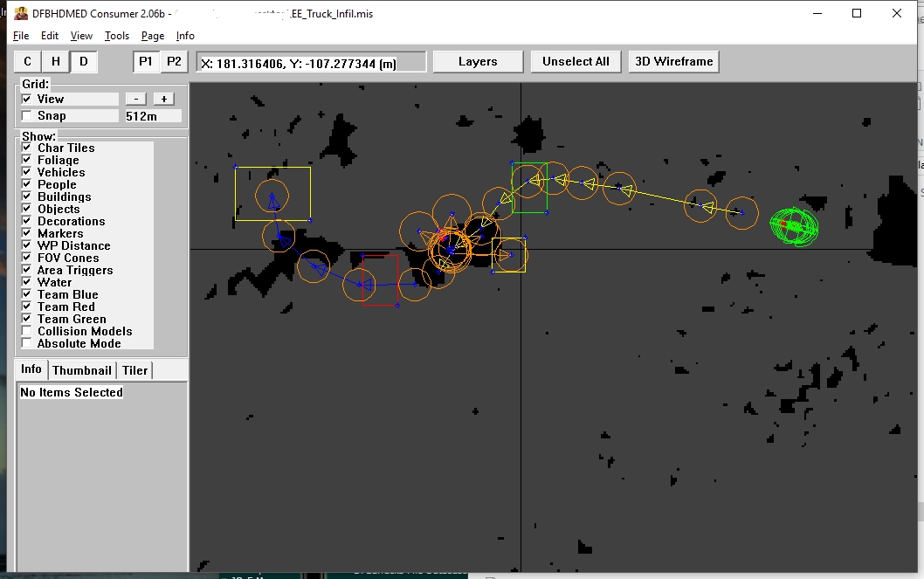This screenshot has height=579, width=924.
Task: Open the Layers dialog
Action: pyautogui.click(x=478, y=62)
